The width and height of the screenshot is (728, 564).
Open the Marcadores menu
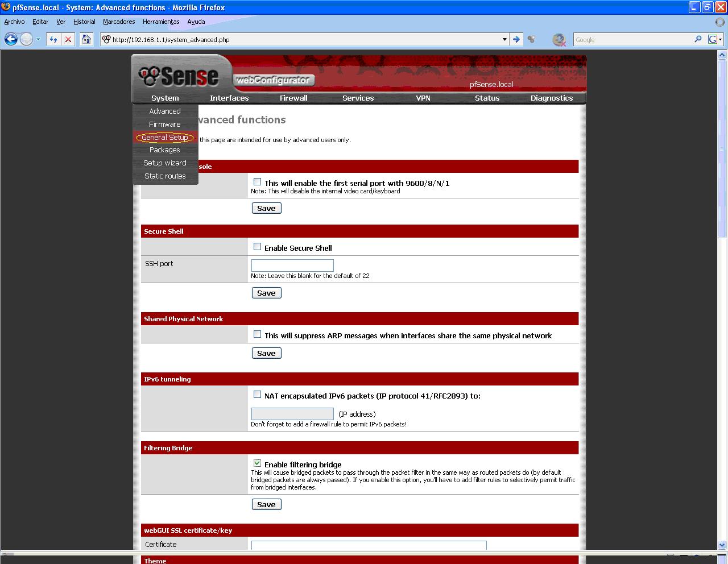(119, 22)
